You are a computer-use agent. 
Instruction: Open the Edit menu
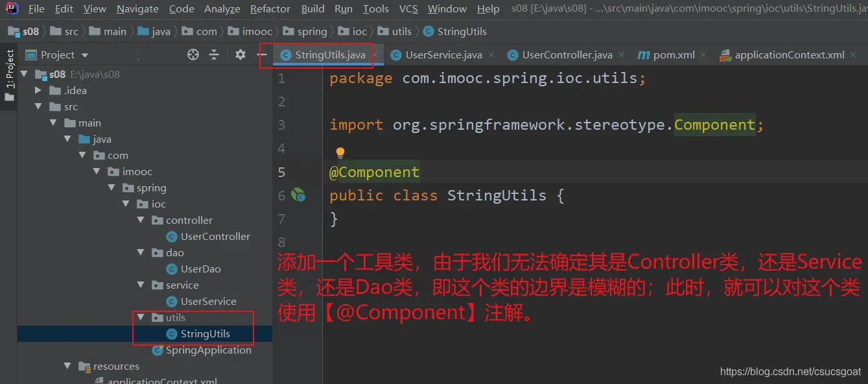[x=64, y=9]
